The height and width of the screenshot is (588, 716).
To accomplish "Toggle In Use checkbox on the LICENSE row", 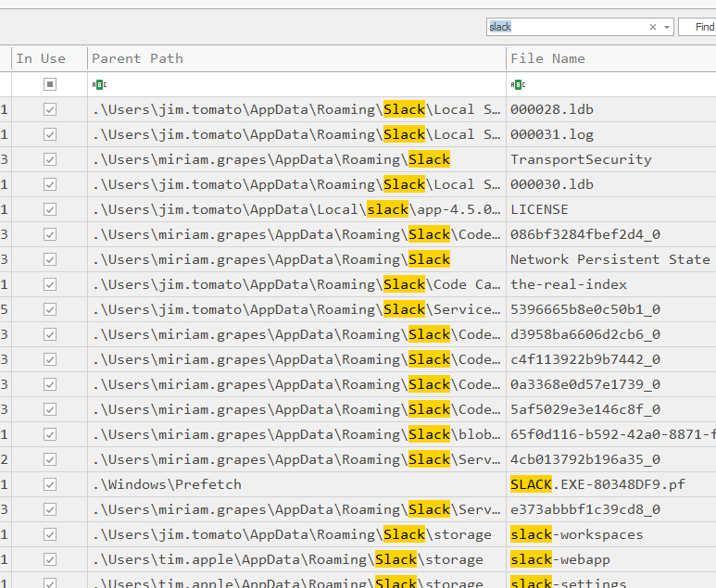I will point(50,209).
